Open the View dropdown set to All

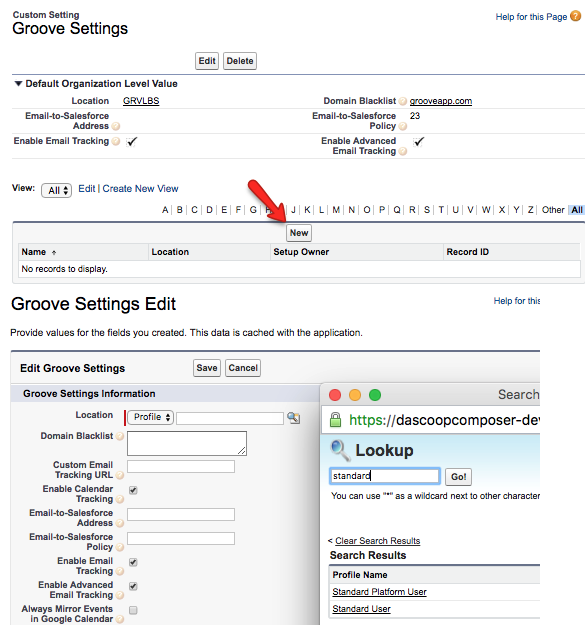(56, 191)
